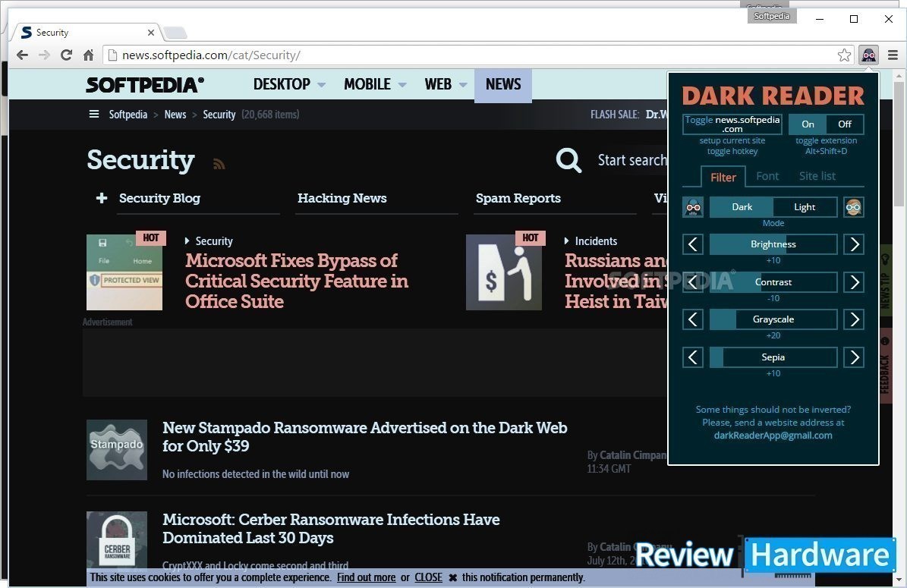The image size is (907, 588).
Task: Decrease Brightness with left arrow
Action: (x=693, y=244)
